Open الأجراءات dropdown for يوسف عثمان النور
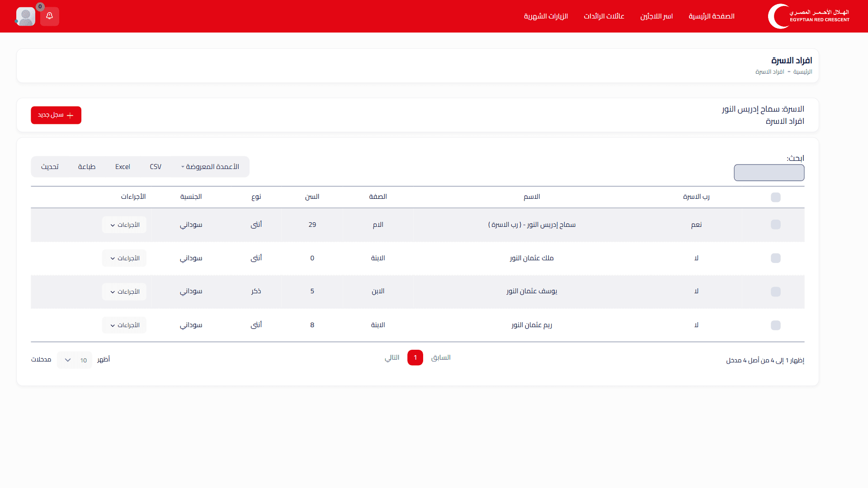 (x=124, y=292)
